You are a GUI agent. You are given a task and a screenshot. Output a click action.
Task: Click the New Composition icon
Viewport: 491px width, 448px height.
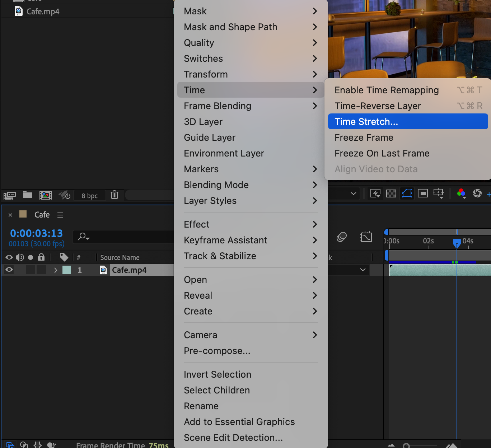point(46,195)
